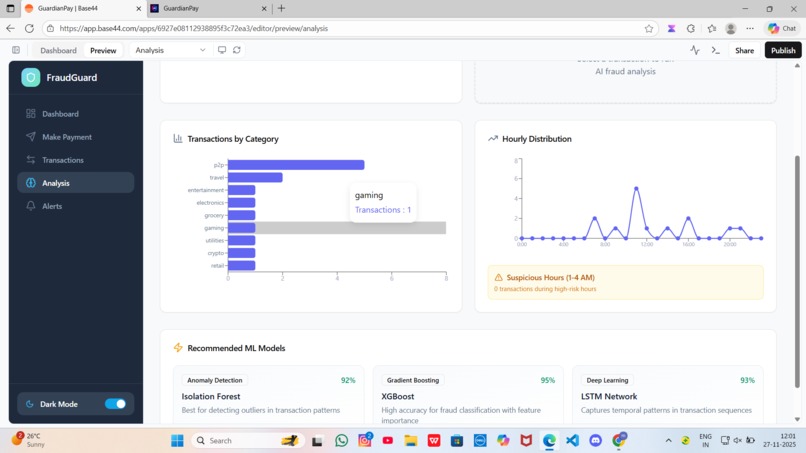Bookmark page with star icon

649,28
